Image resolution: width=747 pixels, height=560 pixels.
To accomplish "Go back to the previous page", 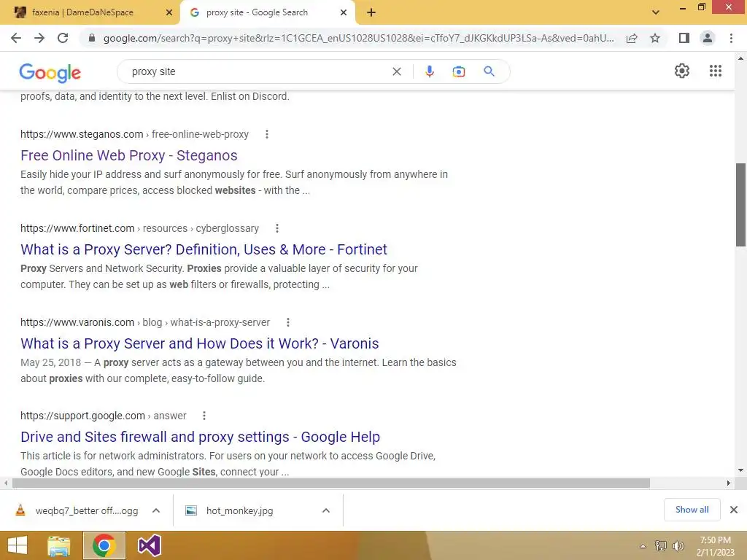I will pyautogui.click(x=16, y=38).
